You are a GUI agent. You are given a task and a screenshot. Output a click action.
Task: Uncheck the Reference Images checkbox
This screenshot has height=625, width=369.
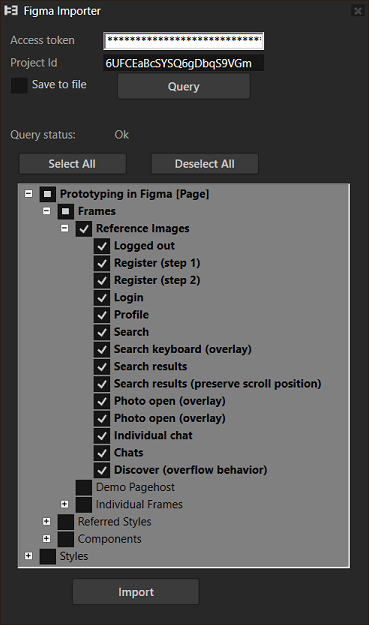84,229
